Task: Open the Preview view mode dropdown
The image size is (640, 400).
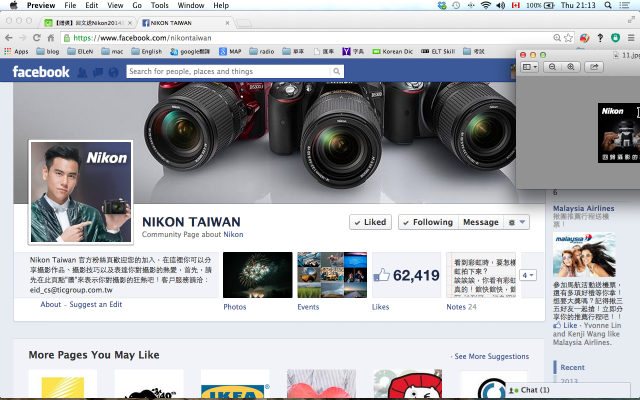Action: pyautogui.click(x=530, y=67)
